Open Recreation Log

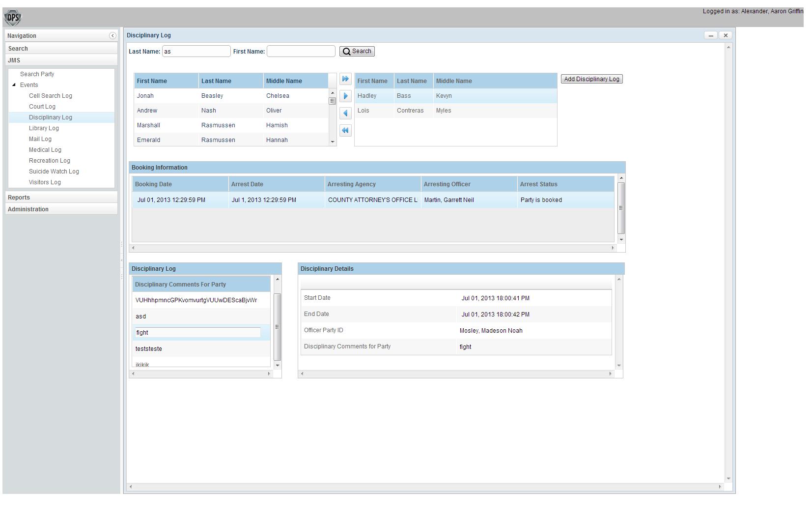[50, 160]
